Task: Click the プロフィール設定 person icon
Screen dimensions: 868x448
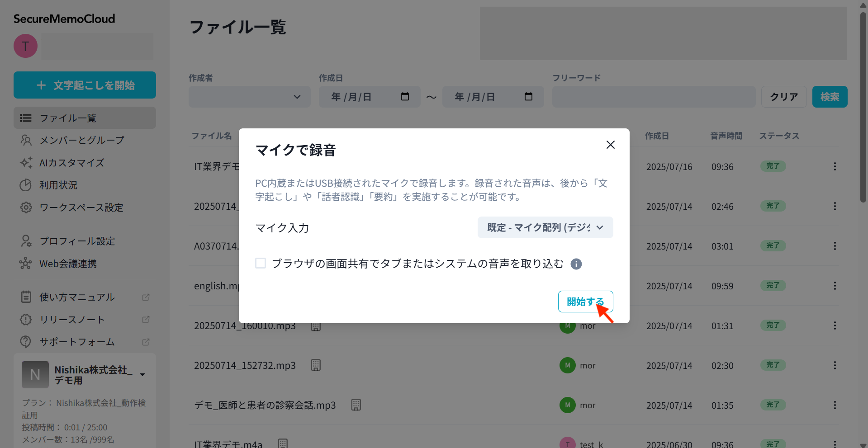Action: [x=26, y=241]
